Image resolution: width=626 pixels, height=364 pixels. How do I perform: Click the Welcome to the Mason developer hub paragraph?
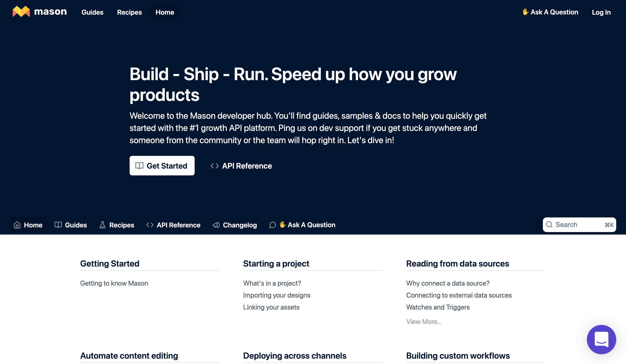point(308,128)
